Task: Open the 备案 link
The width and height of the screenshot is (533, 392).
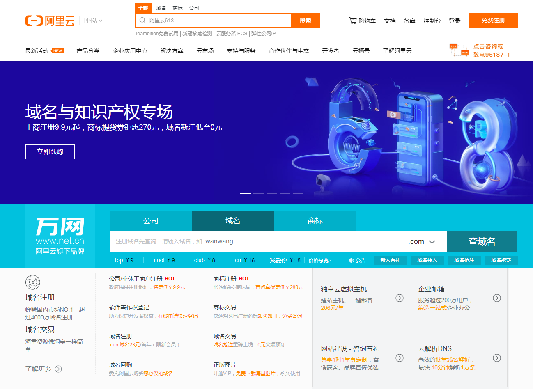Action: pyautogui.click(x=409, y=21)
